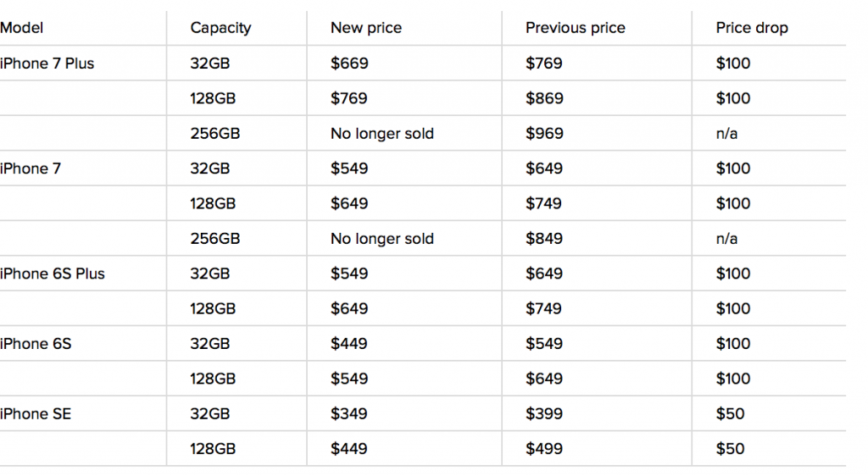Click the $669 new price cell

pos(349,64)
